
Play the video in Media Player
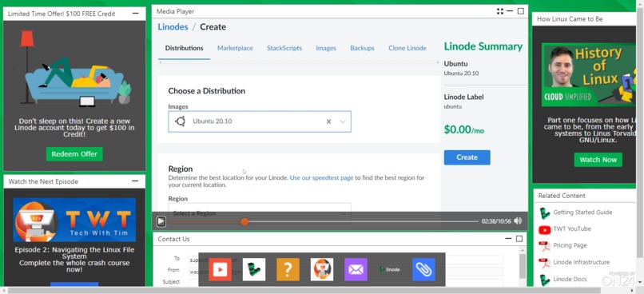(161, 221)
